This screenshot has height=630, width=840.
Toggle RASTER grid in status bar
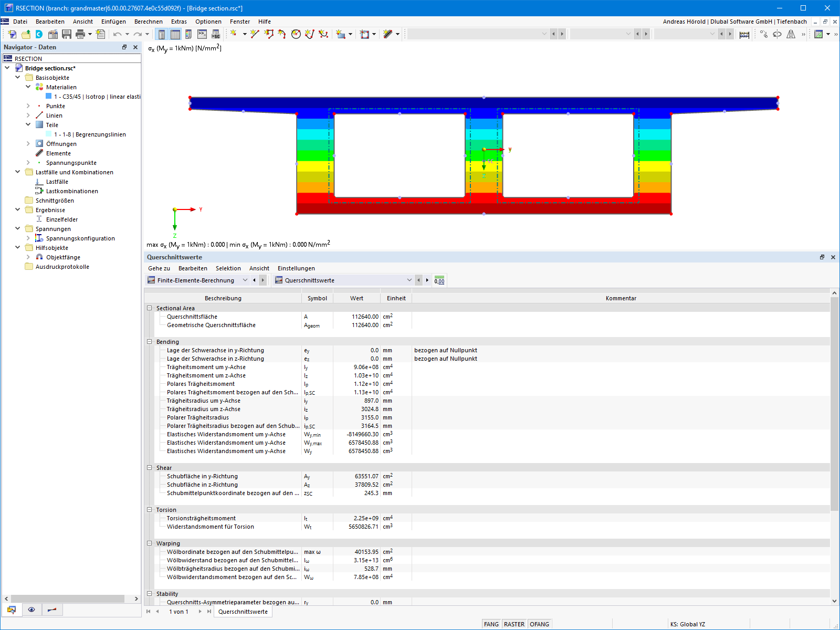[514, 624]
